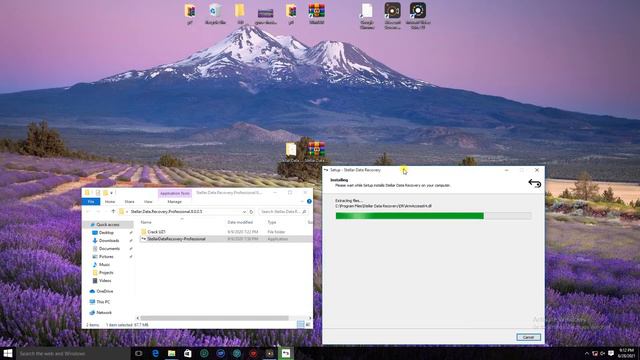Select Network in the navigation pane

(104, 313)
